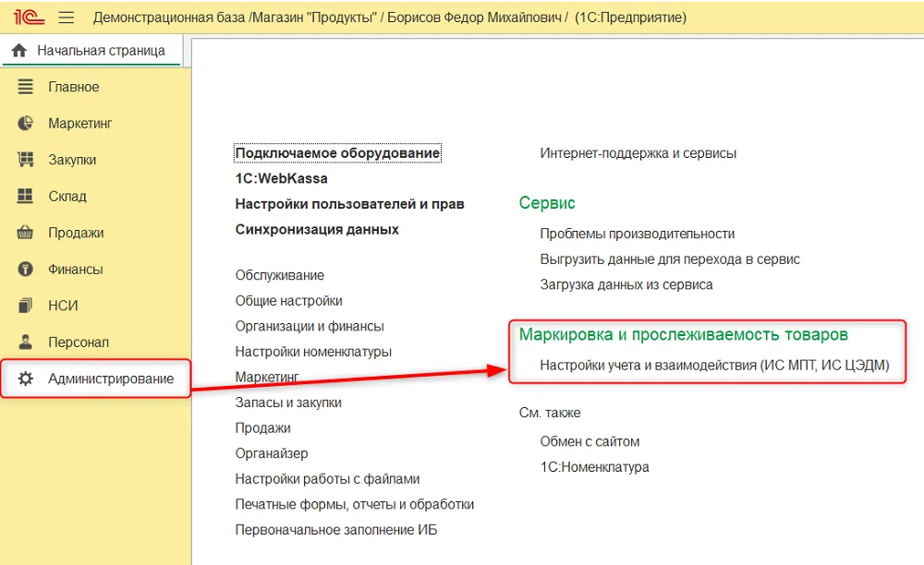Open Органайзер settings

[272, 453]
